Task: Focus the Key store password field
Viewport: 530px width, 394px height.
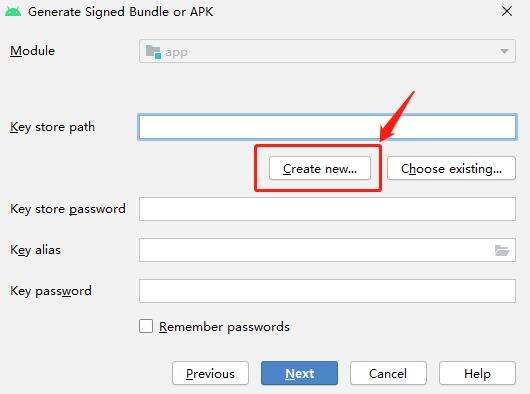Action: [x=327, y=209]
